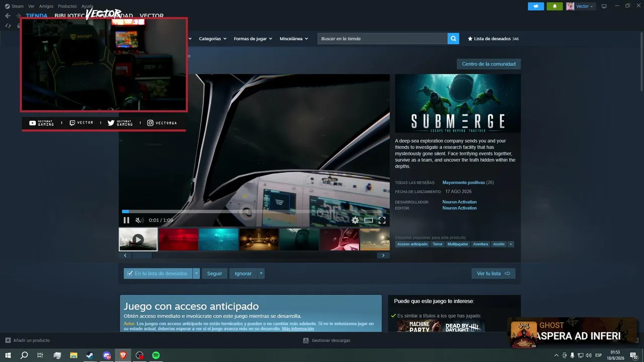Image resolution: width=644 pixels, height=362 pixels.
Task: Switch to the TIENDA tab
Action: click(37, 16)
